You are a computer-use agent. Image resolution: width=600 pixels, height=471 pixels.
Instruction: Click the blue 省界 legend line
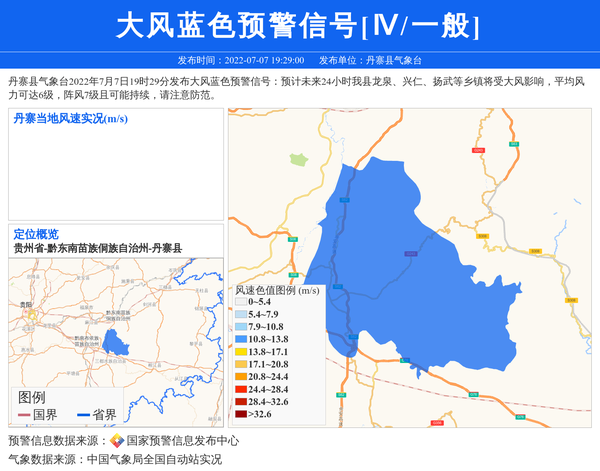[83, 415]
